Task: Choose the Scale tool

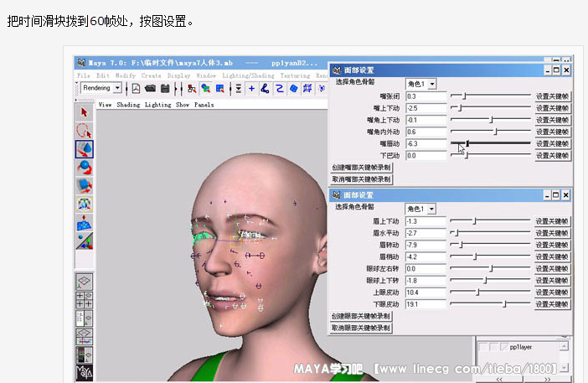Action: [85, 185]
